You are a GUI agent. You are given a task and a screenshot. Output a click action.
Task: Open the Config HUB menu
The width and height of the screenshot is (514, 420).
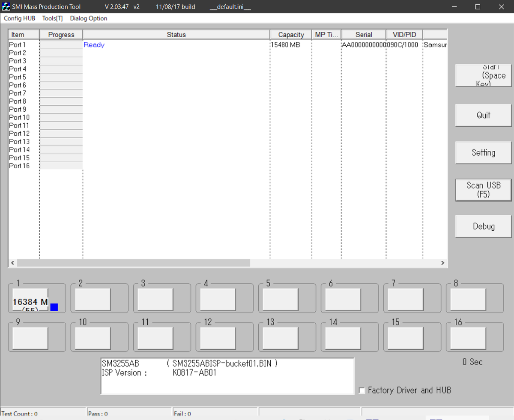pyautogui.click(x=19, y=18)
